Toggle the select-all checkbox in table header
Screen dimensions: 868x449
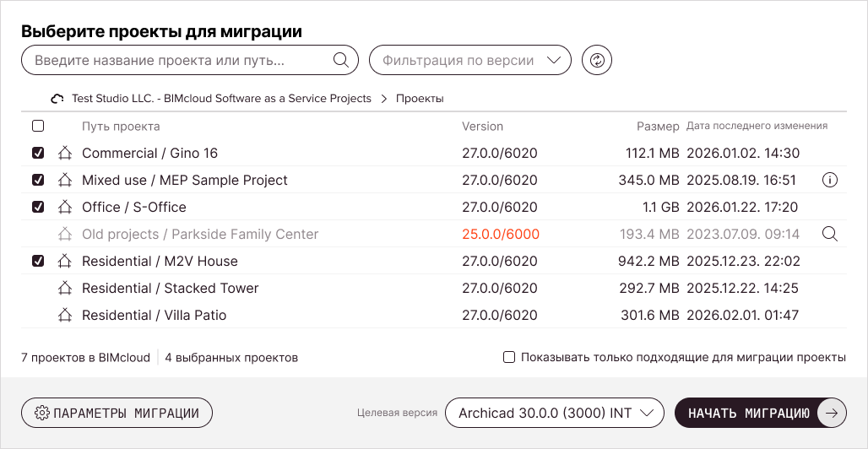[38, 127]
